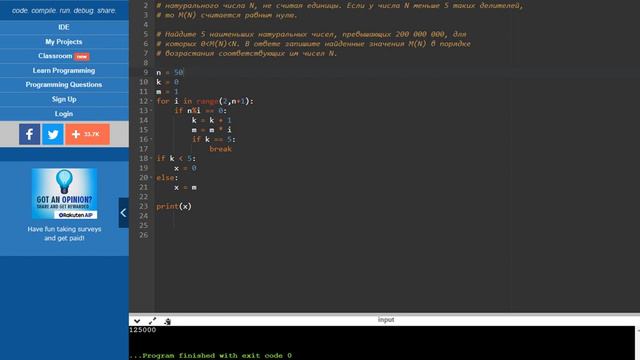Share via the Facebook icon

tap(29, 134)
